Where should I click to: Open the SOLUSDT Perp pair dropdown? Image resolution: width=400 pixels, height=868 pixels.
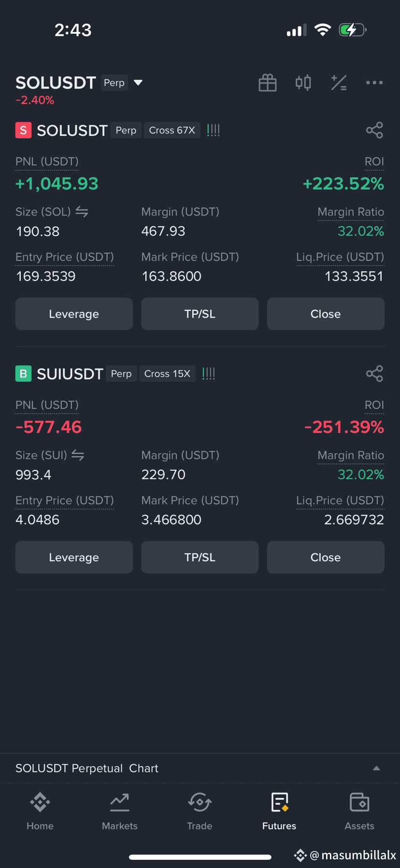click(x=138, y=83)
